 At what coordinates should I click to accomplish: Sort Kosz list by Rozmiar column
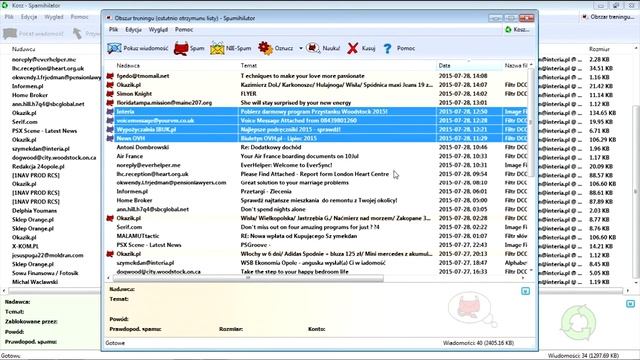click(599, 49)
